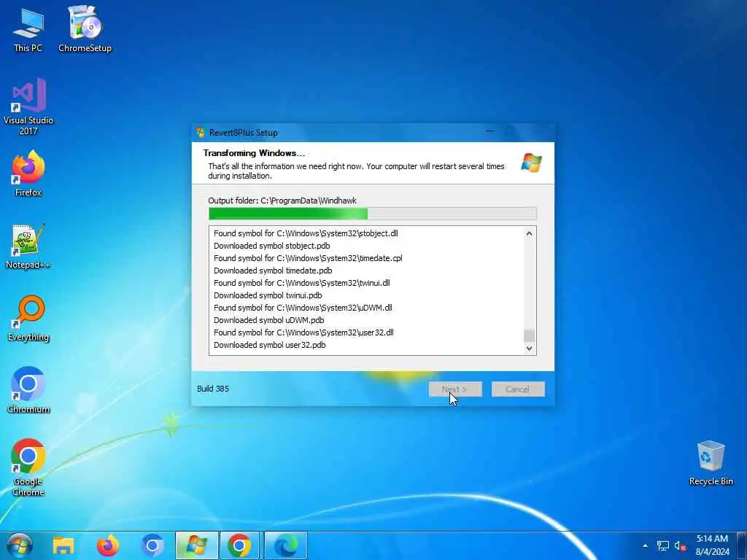Open the Recycle Bin icon

(x=711, y=463)
